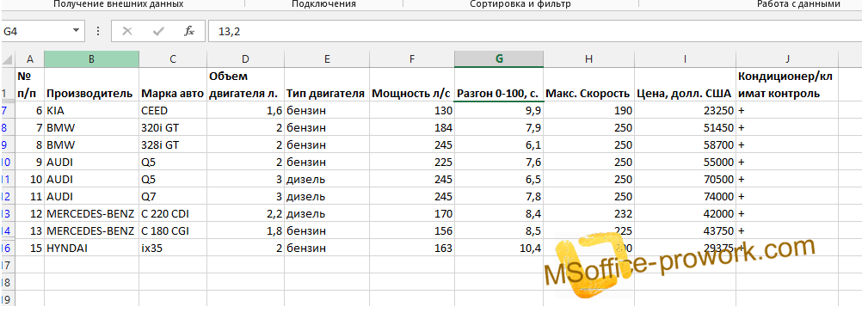Select the Q7 cell

click(x=173, y=196)
